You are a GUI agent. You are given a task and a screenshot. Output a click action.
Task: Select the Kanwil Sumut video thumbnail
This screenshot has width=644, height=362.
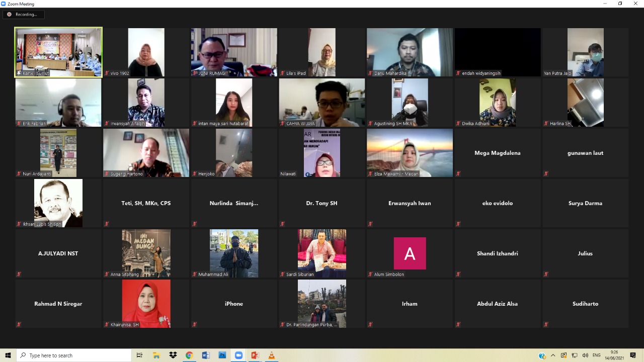[58, 52]
